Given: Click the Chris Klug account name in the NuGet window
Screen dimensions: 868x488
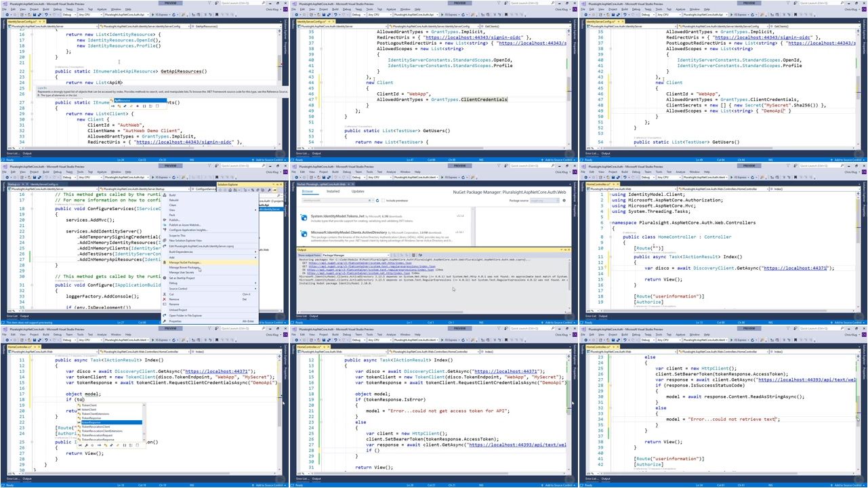Looking at the screenshot, I should [561, 172].
